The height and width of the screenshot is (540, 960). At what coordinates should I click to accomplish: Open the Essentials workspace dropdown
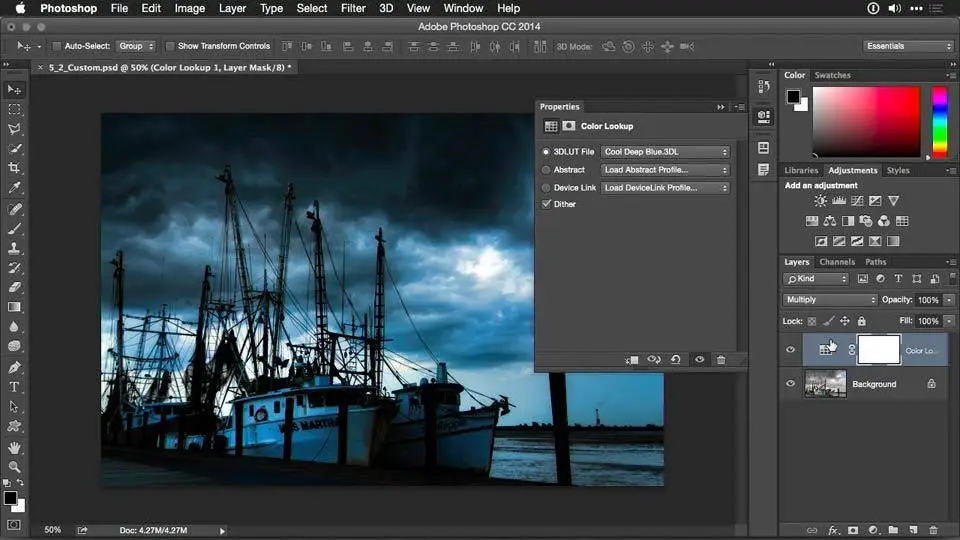click(x=908, y=46)
